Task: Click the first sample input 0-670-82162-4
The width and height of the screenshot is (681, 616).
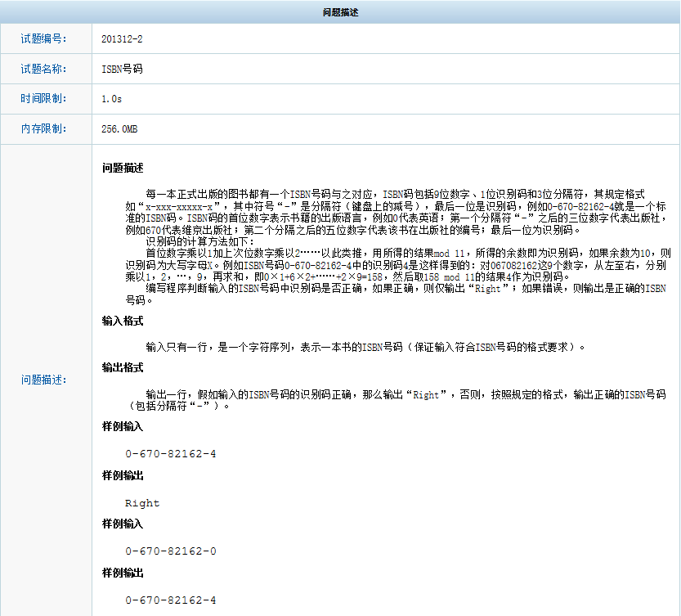Action: 171,454
